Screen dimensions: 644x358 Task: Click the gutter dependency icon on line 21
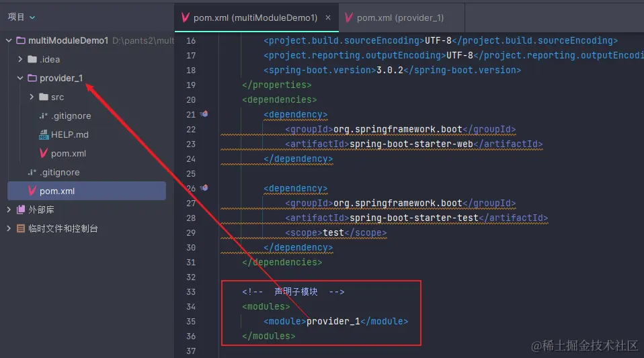tap(204, 114)
